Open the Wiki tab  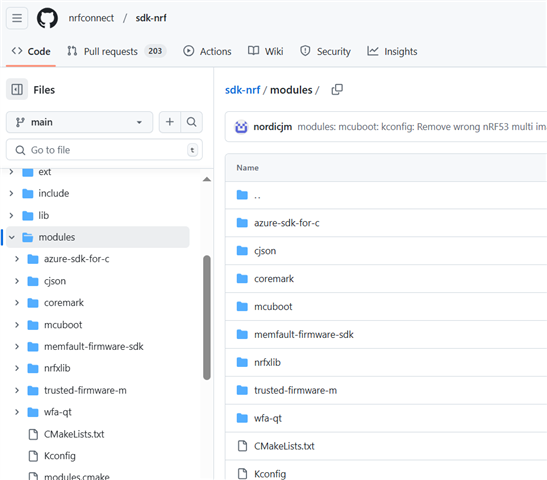pyautogui.click(x=265, y=51)
